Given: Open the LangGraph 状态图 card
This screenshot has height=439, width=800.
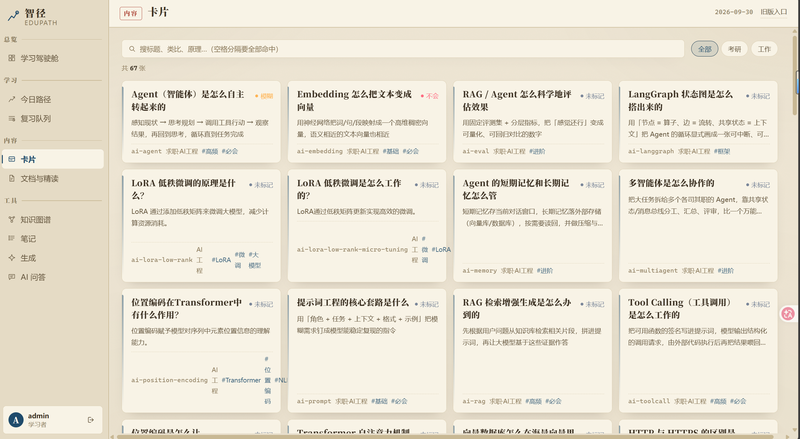Looking at the screenshot, I should pyautogui.click(x=698, y=121).
